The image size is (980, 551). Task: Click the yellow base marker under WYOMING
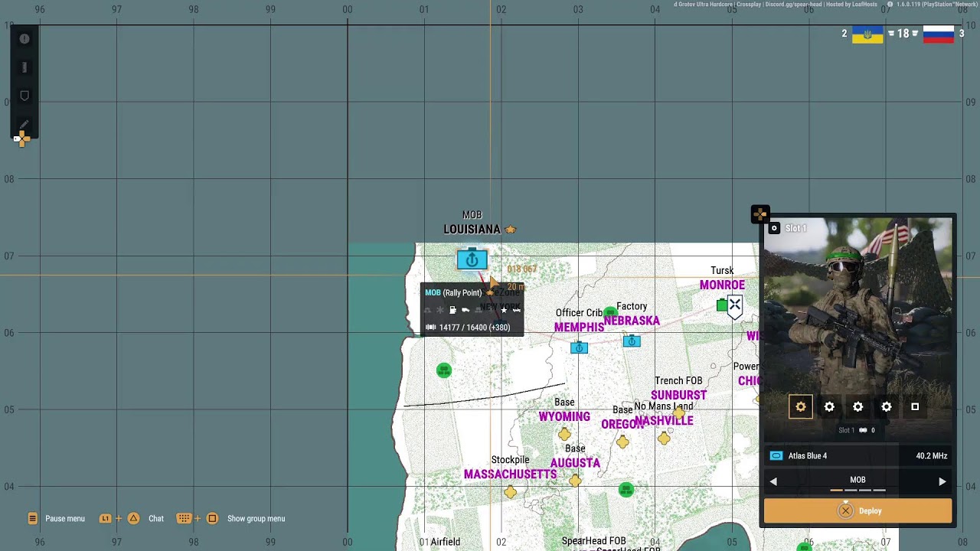(x=564, y=435)
